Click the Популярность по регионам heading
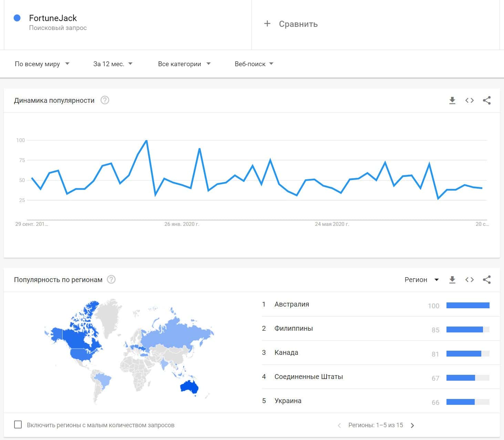The image size is (504, 440). [x=58, y=280]
